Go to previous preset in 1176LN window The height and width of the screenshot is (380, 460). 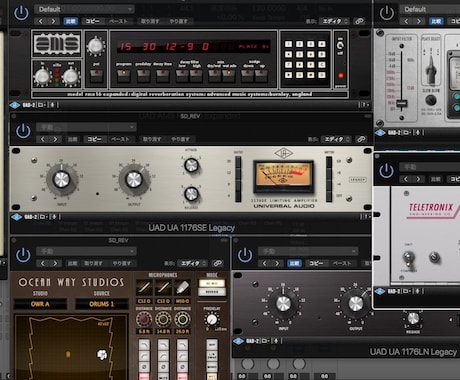(x=264, y=263)
